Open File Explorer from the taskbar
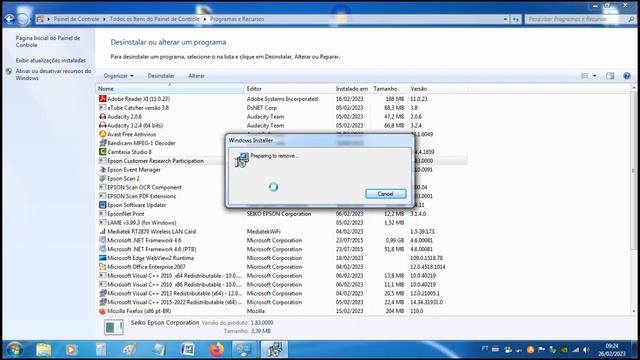This screenshot has width=640, height=360. [43, 350]
